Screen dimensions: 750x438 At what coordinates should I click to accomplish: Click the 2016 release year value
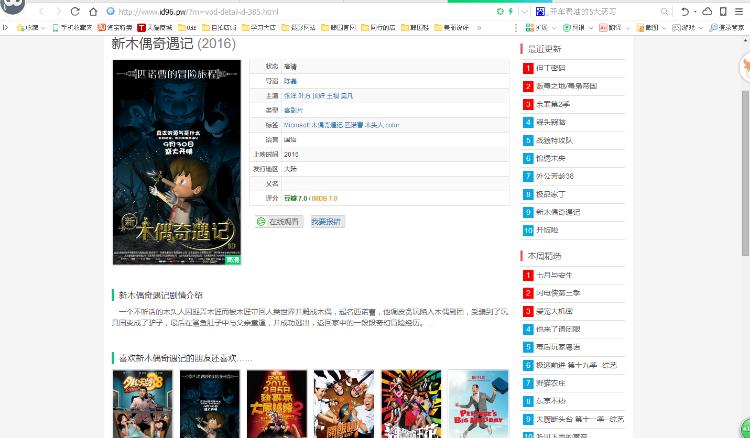pos(291,154)
